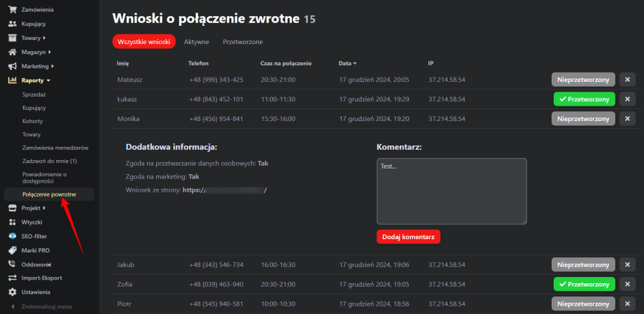The image size is (644, 314).
Task: Switch to the Aktywne tab
Action: pyautogui.click(x=196, y=42)
